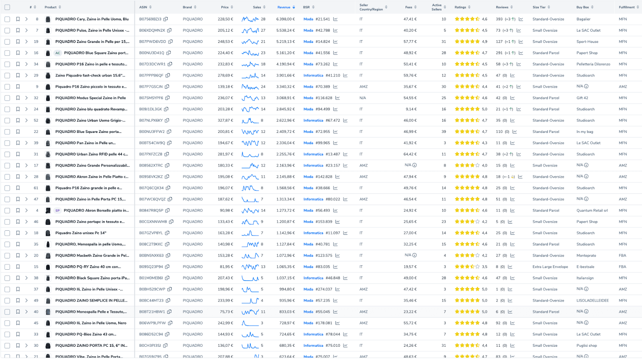The image size is (642, 364).
Task: Sort by the Ratings column header
Action: coord(463,7)
